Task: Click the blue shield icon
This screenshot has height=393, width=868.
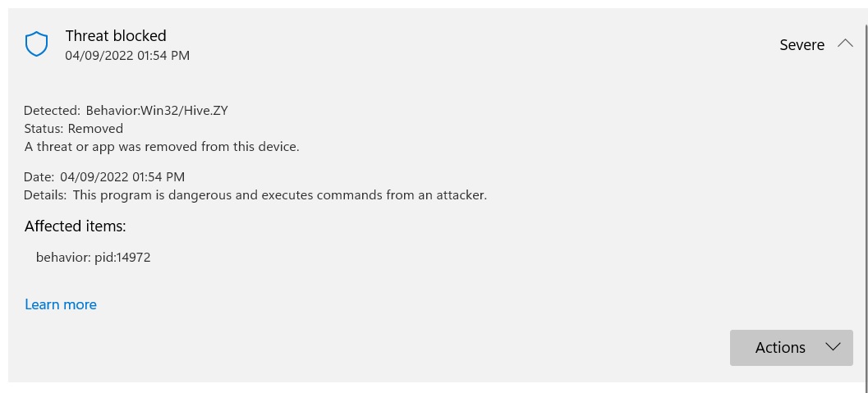Action: pos(36,44)
